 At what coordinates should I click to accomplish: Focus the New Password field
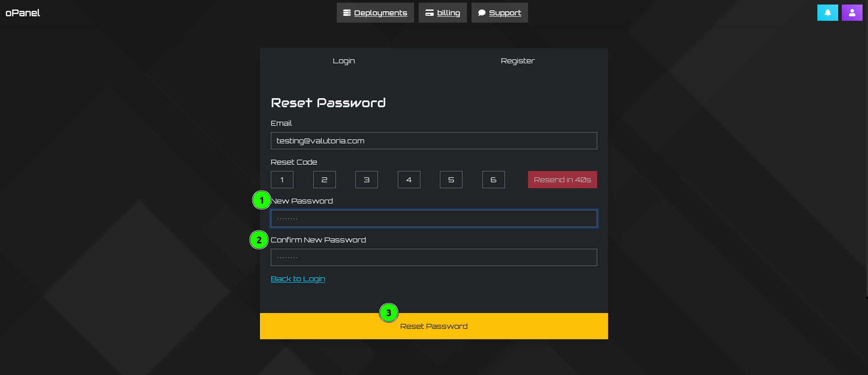[434, 218]
